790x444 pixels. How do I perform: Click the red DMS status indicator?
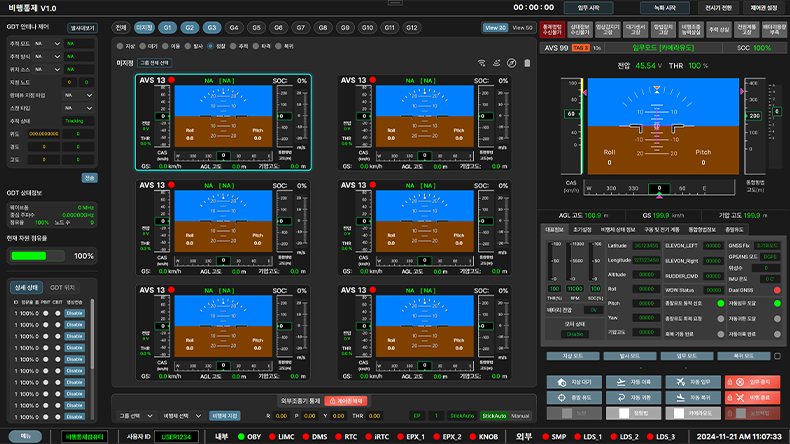[305, 436]
